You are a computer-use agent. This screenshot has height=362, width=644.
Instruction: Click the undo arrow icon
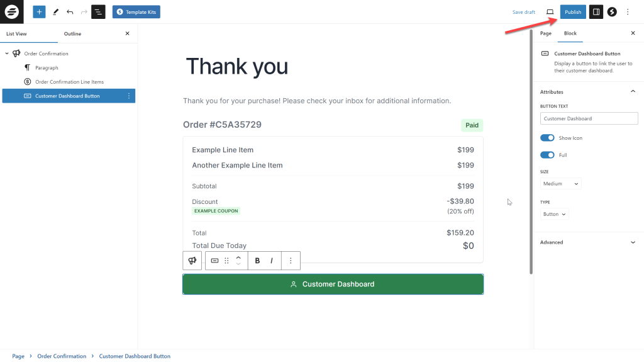click(70, 12)
